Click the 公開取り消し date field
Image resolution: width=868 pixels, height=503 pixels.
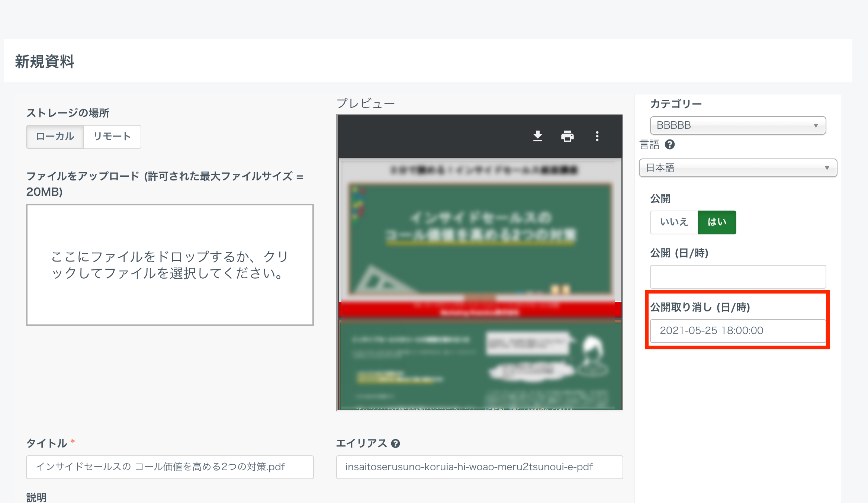(x=737, y=331)
